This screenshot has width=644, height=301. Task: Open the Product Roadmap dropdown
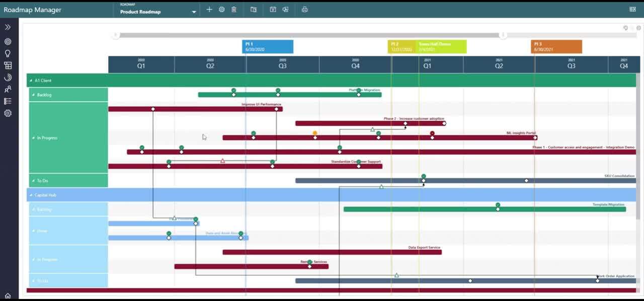tap(158, 10)
